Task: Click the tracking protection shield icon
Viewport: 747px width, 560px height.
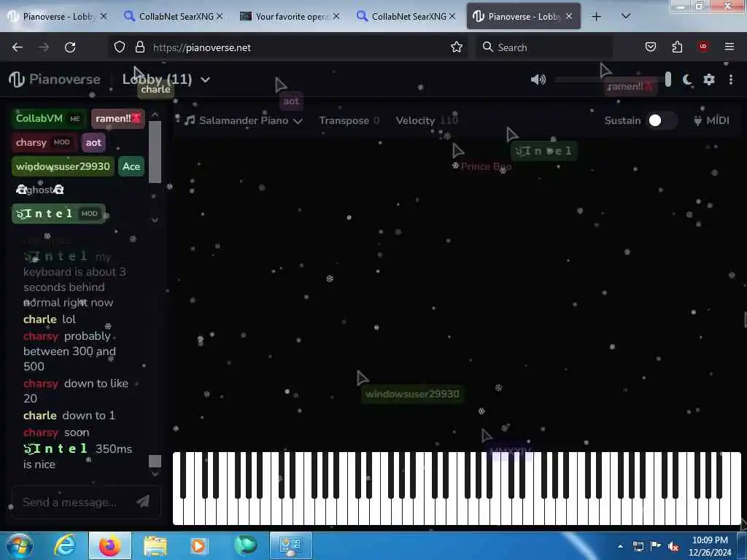Action: coord(120,47)
